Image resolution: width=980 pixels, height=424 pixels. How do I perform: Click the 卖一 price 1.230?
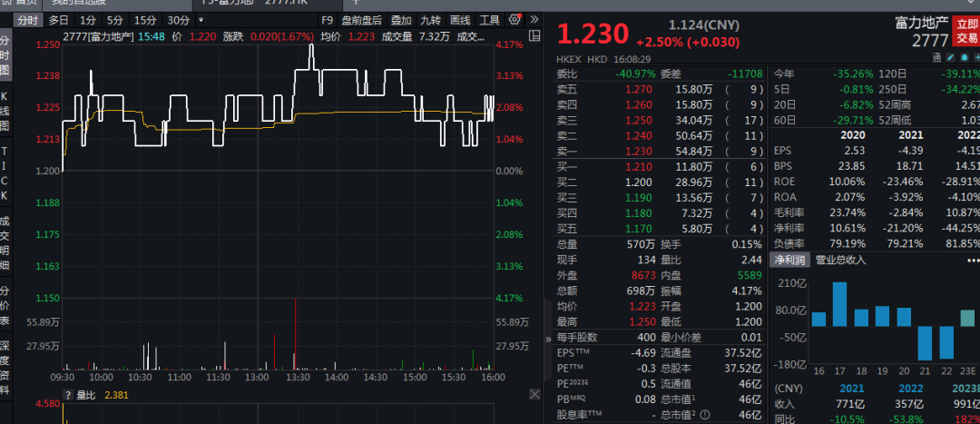(x=639, y=151)
